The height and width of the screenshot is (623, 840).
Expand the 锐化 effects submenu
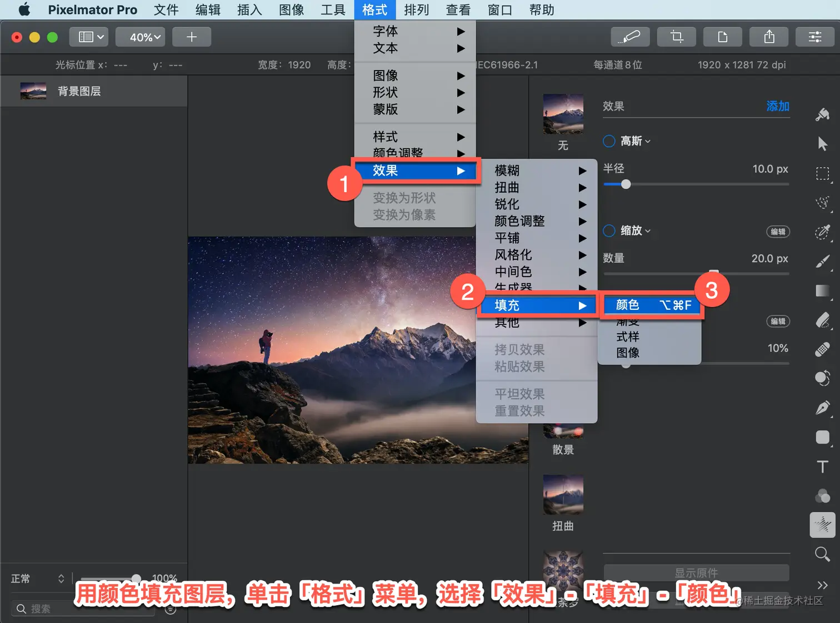537,204
